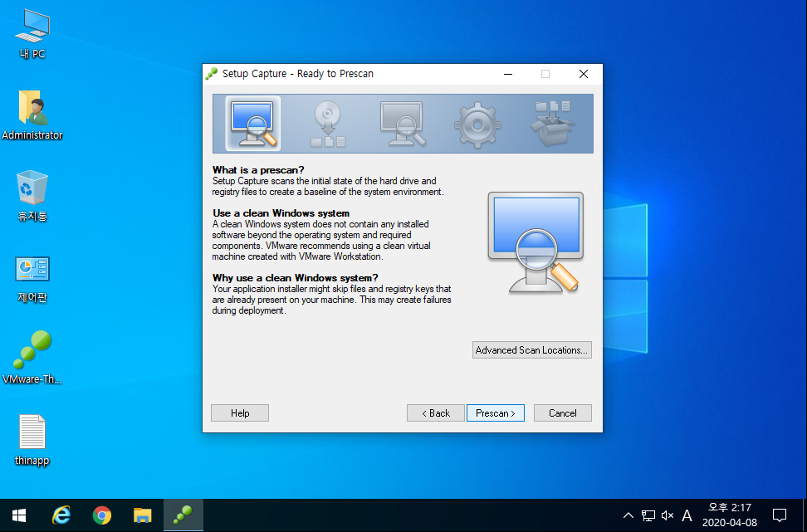Click the gear Configure step icon

click(x=477, y=124)
